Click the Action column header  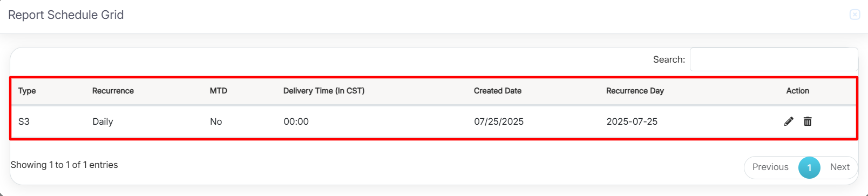[x=797, y=91]
